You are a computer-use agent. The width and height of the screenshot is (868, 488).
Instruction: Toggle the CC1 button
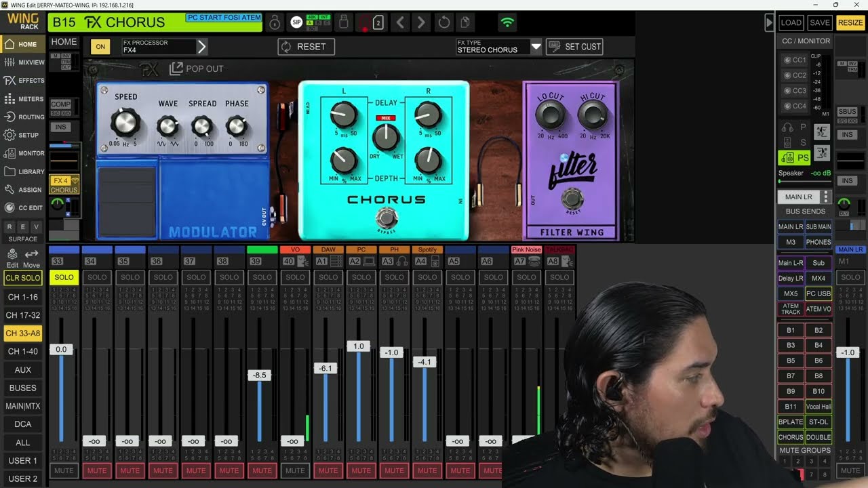click(795, 60)
